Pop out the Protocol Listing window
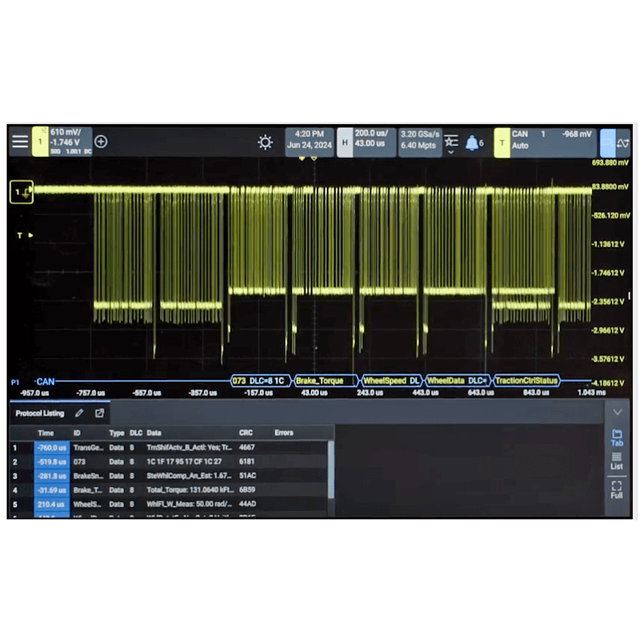The image size is (644, 644). click(99, 413)
